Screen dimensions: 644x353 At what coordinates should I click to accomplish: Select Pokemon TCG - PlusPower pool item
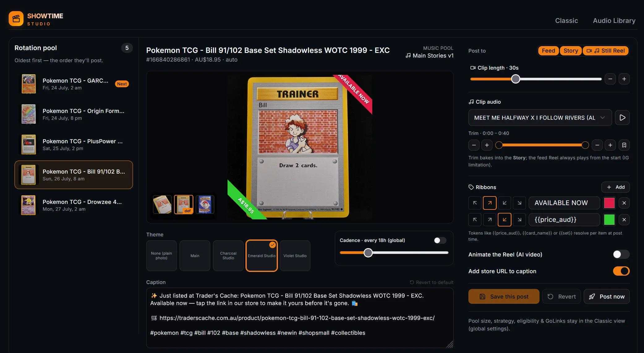point(74,144)
